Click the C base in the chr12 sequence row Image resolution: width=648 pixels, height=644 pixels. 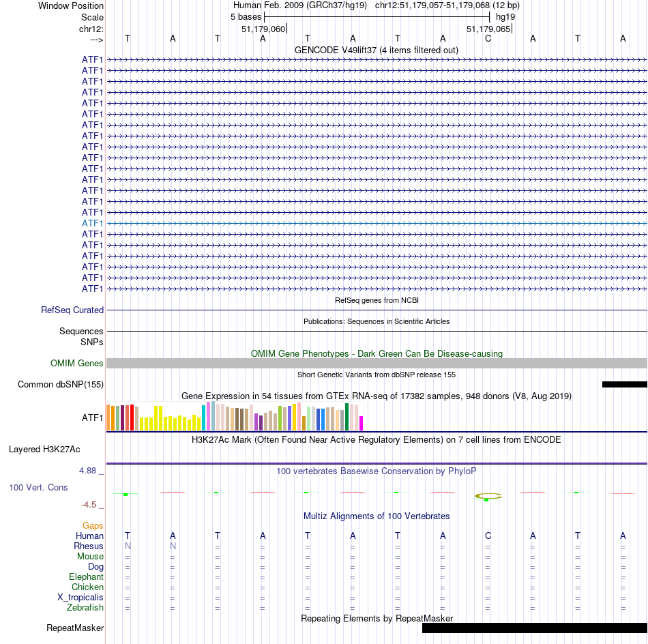click(x=488, y=38)
